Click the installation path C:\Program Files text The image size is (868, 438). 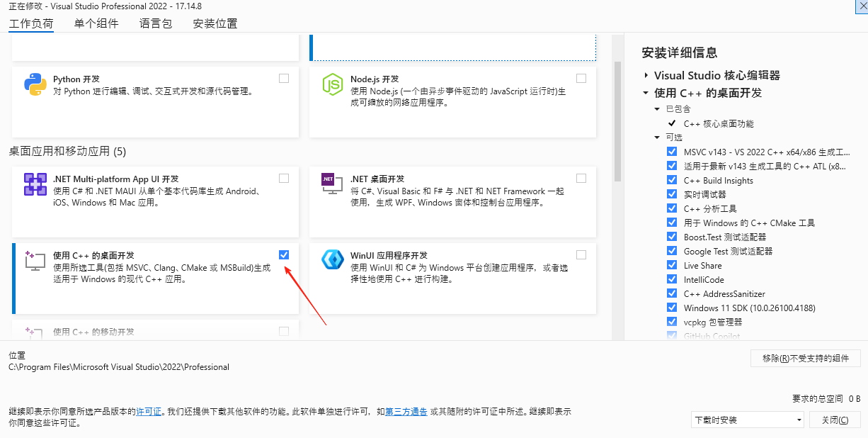[119, 367]
